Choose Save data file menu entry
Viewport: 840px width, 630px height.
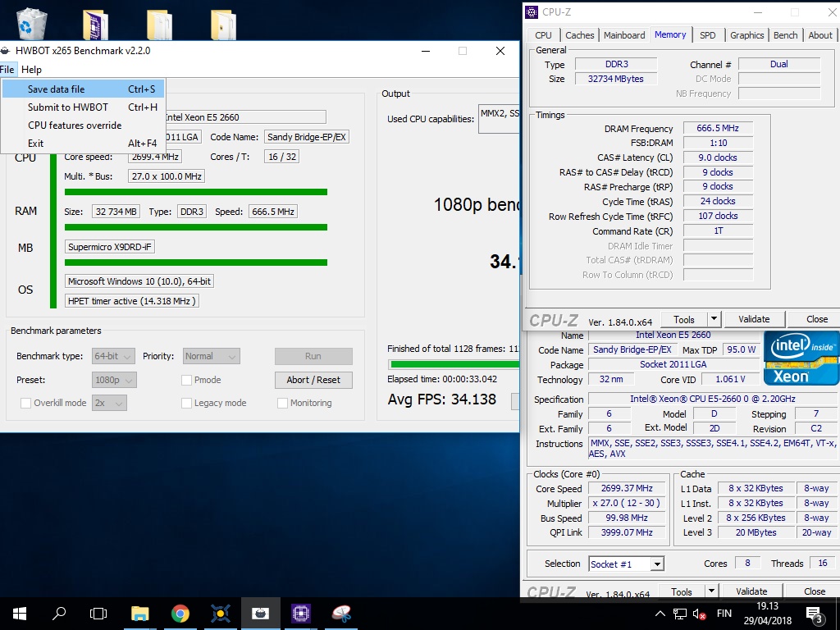(83, 89)
